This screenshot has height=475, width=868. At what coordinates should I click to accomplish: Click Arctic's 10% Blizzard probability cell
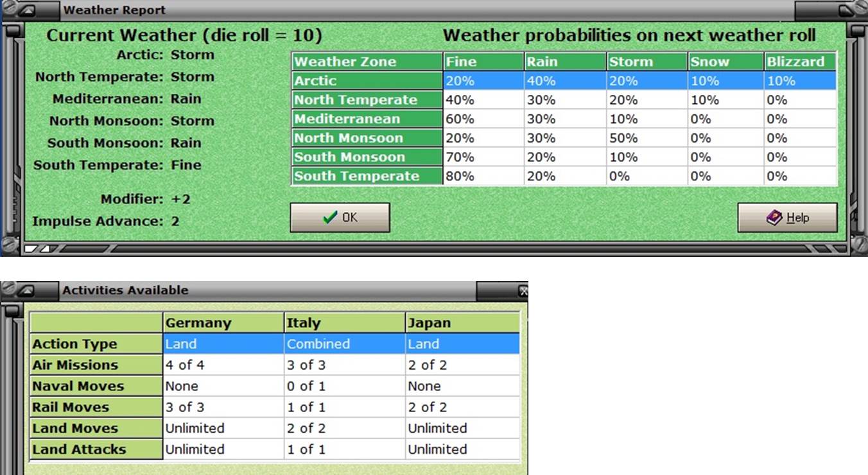pyautogui.click(x=801, y=81)
